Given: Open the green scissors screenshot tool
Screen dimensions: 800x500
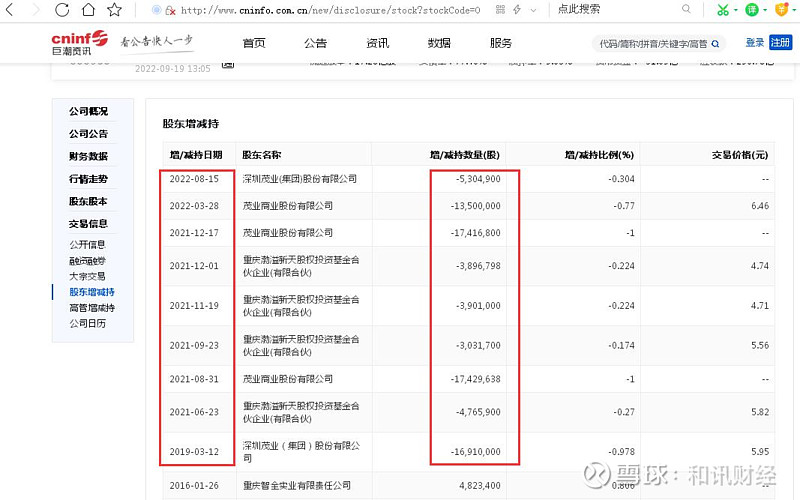Looking at the screenshot, I should pyautogui.click(x=722, y=9).
